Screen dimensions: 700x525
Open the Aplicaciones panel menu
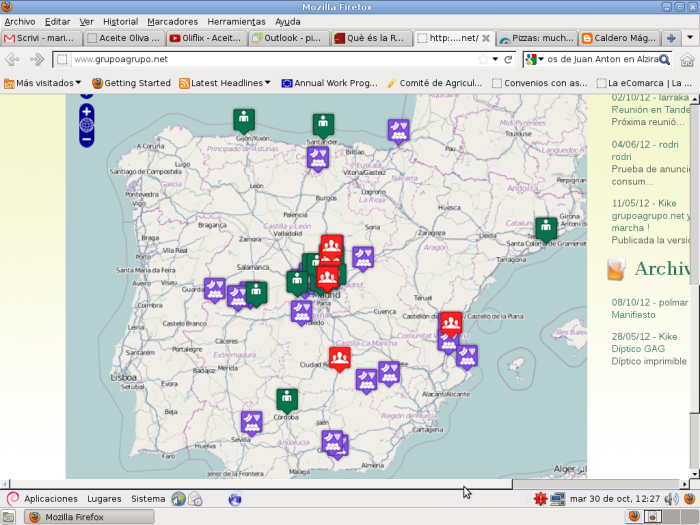(50, 499)
